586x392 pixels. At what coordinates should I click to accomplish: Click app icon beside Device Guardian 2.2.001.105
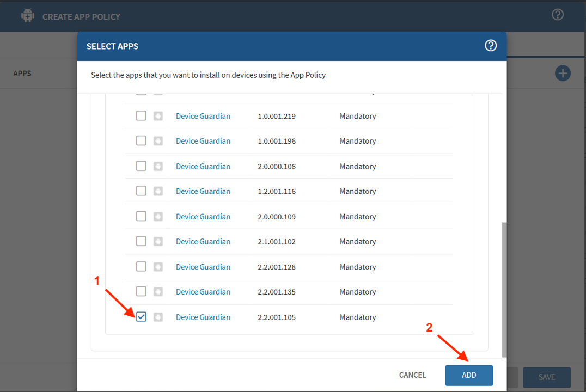[x=158, y=317]
